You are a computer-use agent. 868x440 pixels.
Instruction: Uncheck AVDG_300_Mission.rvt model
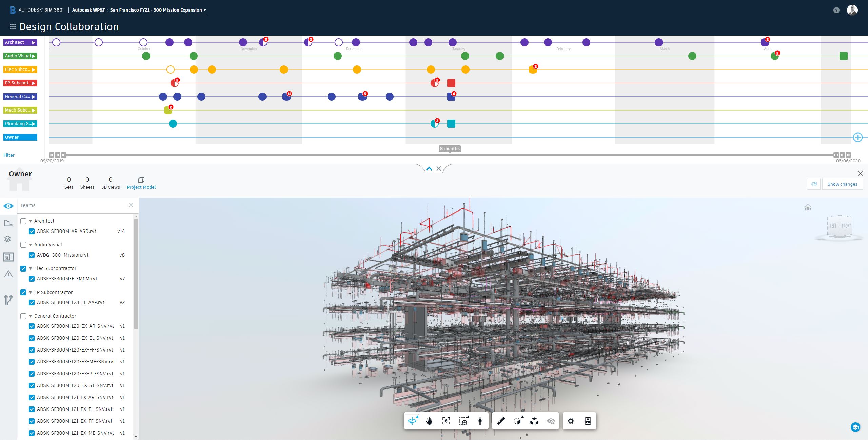pyautogui.click(x=32, y=255)
